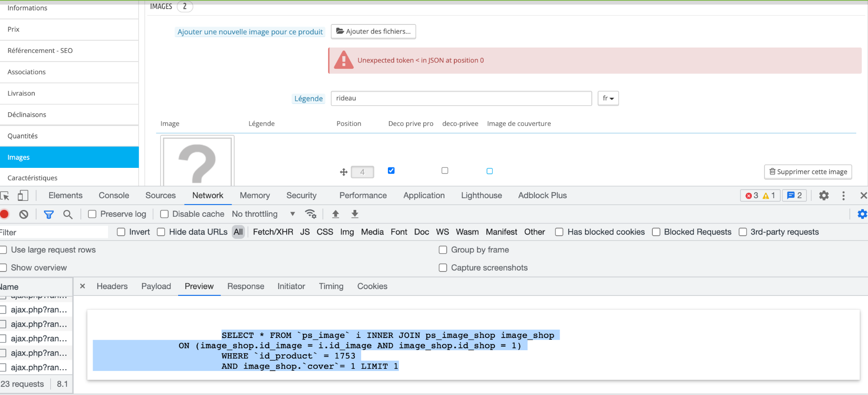Enable Disable cache checkbox
Image resolution: width=868 pixels, height=395 pixels.
pos(165,214)
